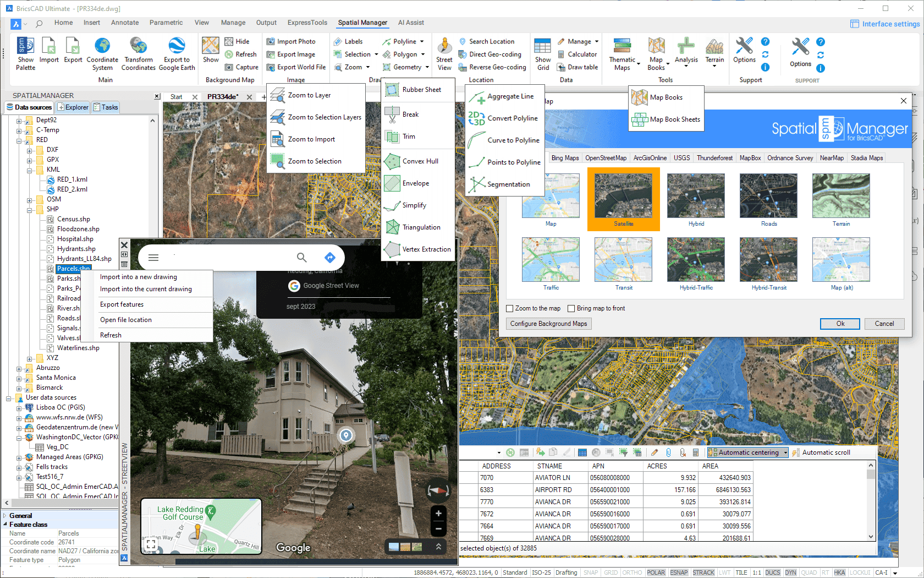Click the Street View zoom in button
The image size is (924, 578).
point(438,514)
